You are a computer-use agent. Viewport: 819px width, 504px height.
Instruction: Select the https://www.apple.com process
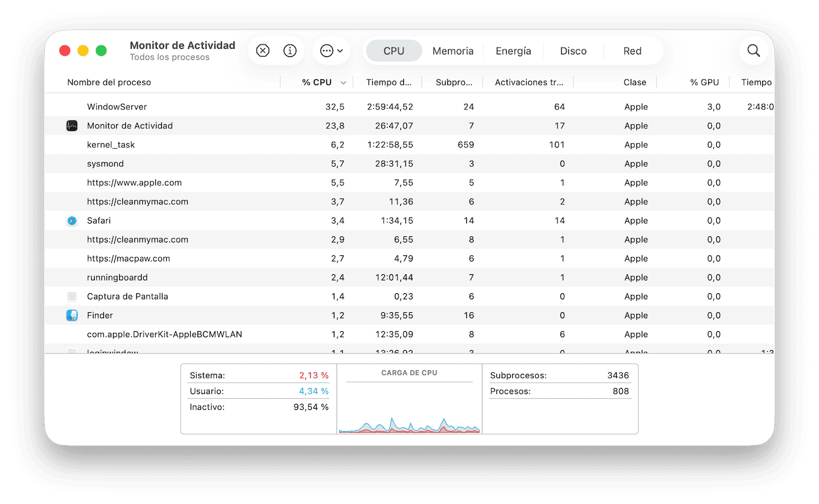(x=409, y=183)
